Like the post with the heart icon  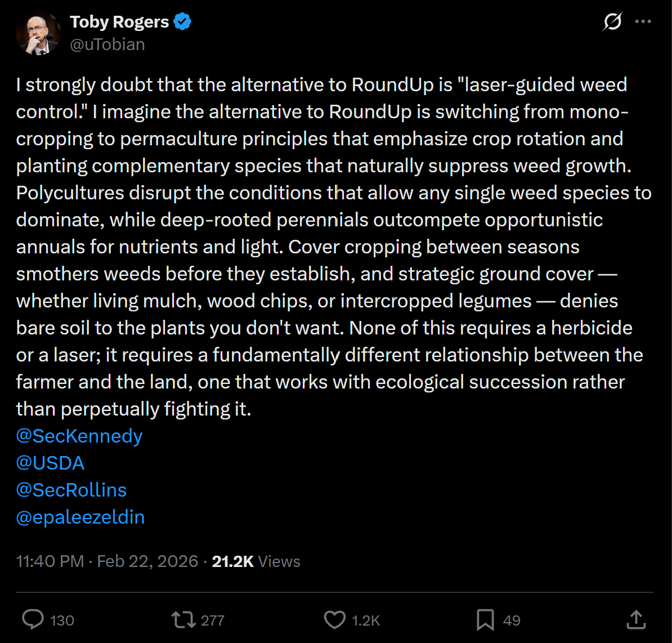click(x=335, y=620)
